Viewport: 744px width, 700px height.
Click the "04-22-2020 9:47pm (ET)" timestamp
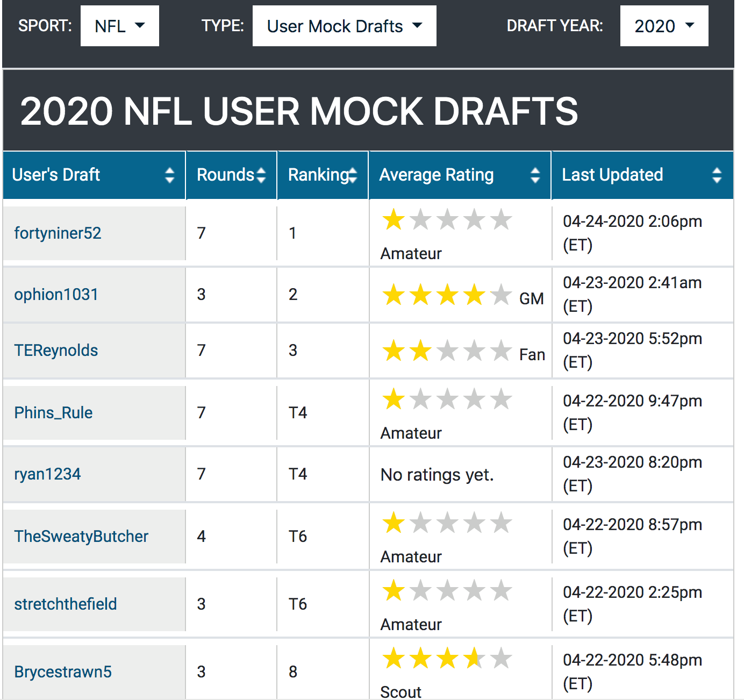pyautogui.click(x=633, y=412)
